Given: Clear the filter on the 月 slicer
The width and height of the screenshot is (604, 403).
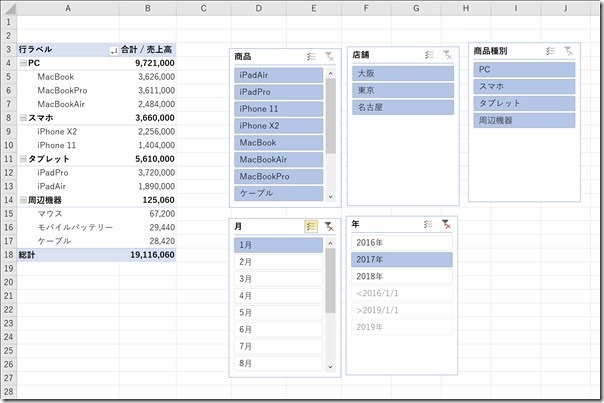Looking at the screenshot, I should (x=329, y=226).
